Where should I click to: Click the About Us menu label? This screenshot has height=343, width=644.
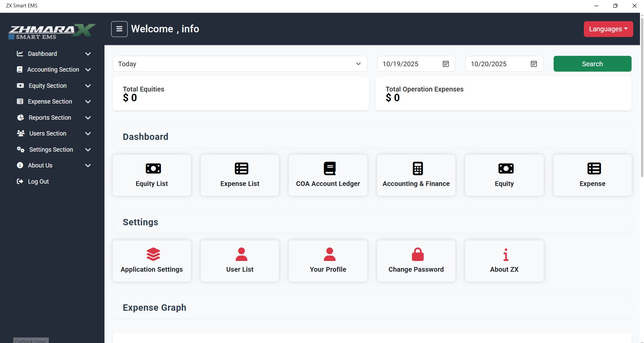(40, 165)
